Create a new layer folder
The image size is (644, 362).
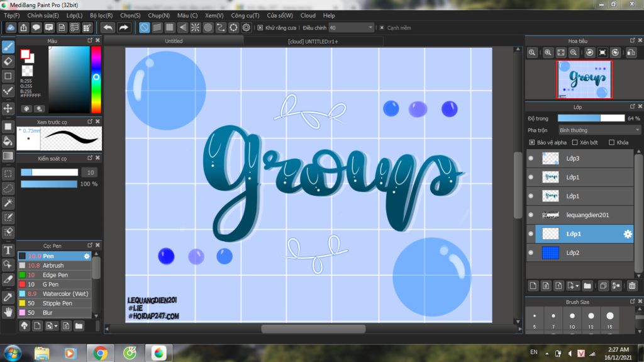tap(587, 285)
